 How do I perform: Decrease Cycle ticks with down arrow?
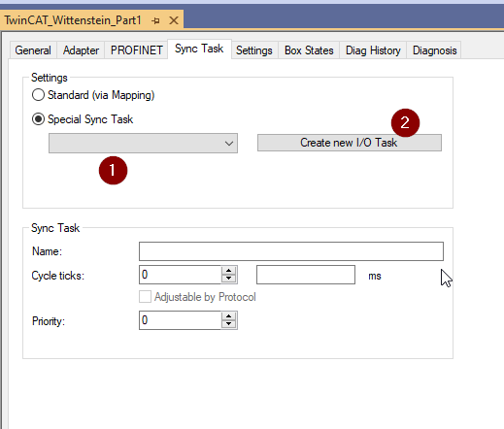click(229, 279)
